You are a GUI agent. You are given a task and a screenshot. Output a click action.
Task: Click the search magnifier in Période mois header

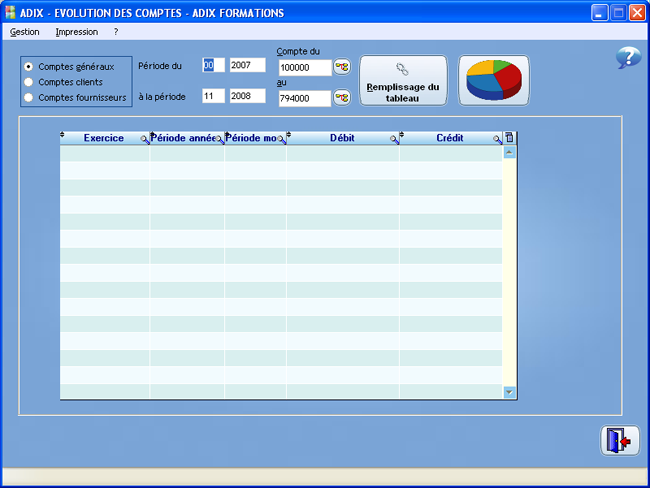click(x=281, y=140)
